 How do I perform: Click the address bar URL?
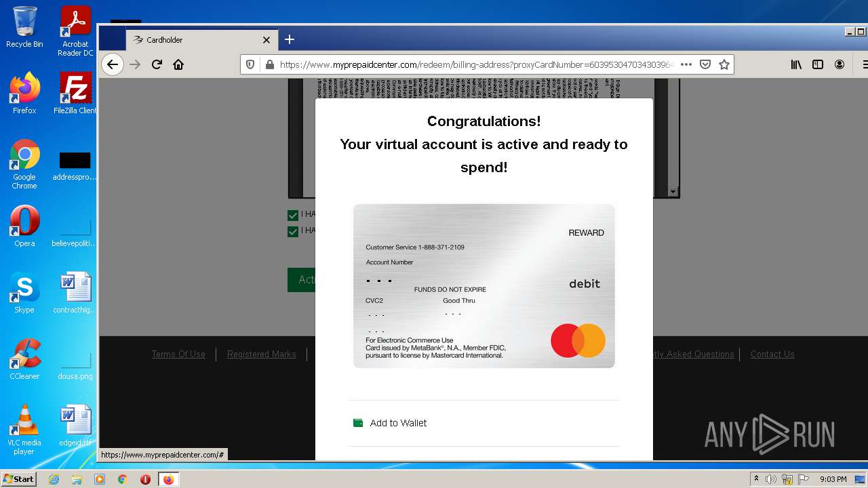(477, 64)
